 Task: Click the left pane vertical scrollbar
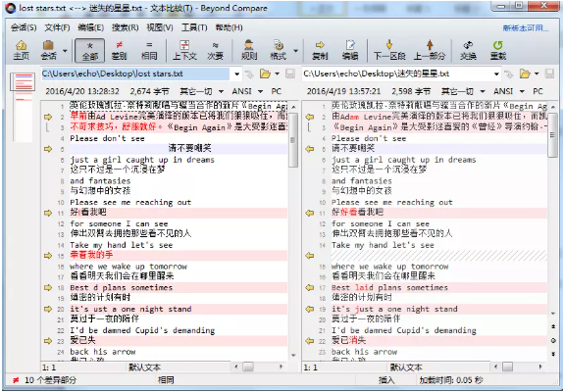pos(293,230)
